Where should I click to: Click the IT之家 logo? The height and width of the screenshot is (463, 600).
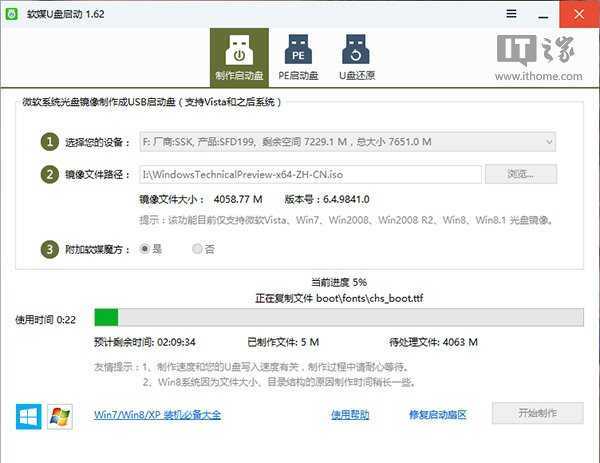pyautogui.click(x=536, y=50)
